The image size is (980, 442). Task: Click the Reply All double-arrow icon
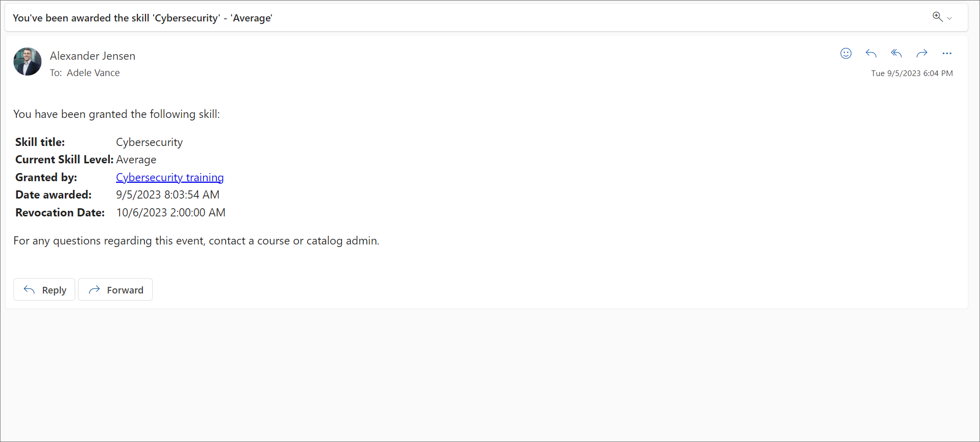pos(896,54)
